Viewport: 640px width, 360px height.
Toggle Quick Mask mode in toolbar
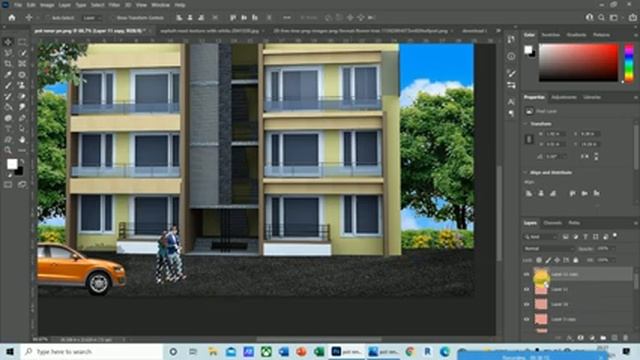click(x=8, y=184)
